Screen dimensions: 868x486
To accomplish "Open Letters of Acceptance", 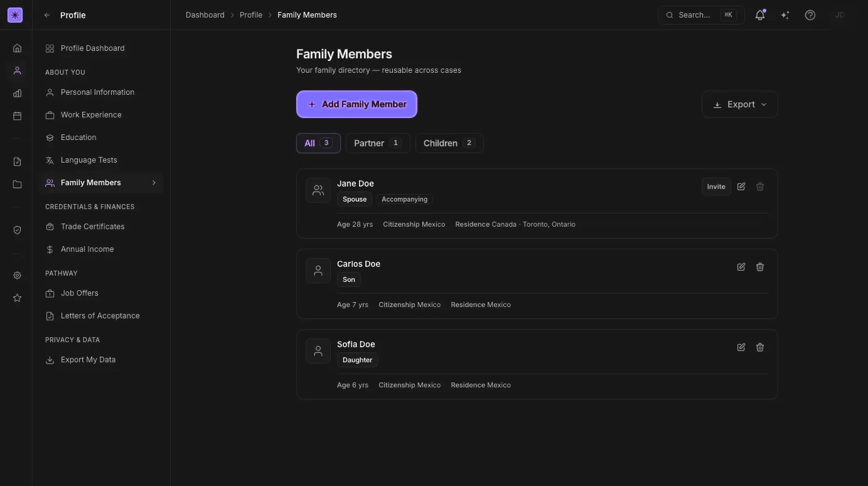I will (101, 316).
